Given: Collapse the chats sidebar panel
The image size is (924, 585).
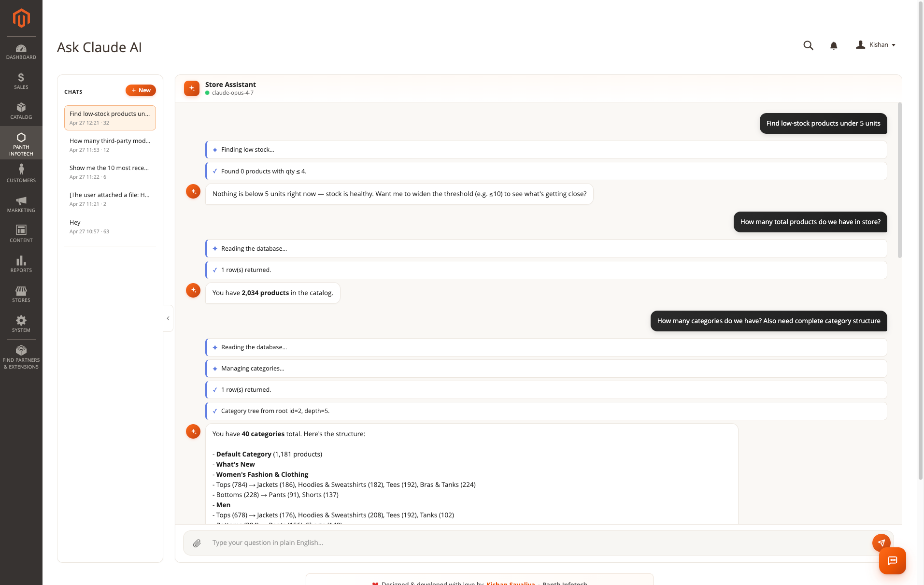Looking at the screenshot, I should [x=168, y=318].
